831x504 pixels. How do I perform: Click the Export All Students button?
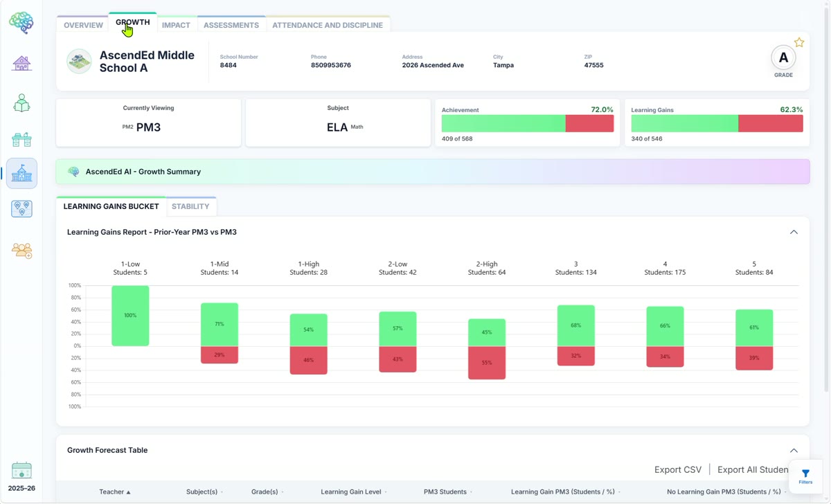[753, 469]
